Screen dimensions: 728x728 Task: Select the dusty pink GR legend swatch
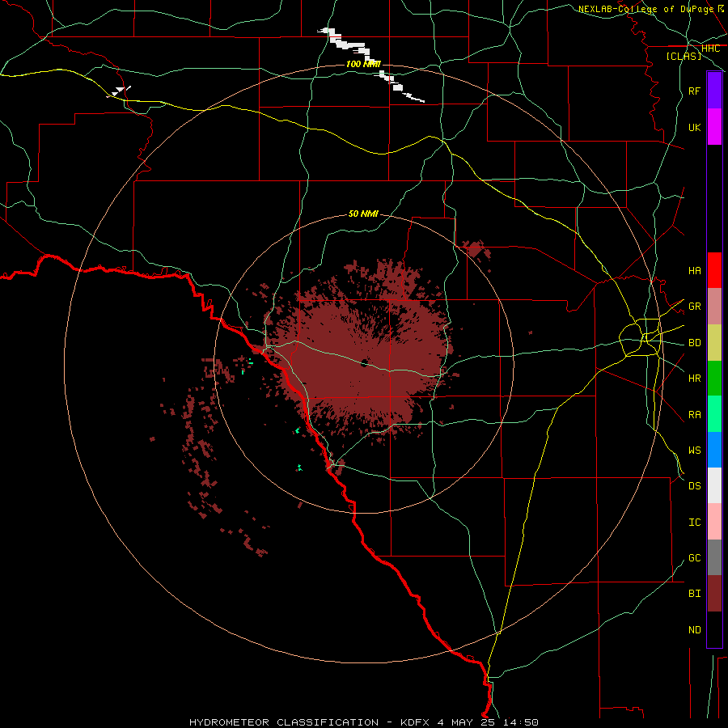click(x=714, y=306)
